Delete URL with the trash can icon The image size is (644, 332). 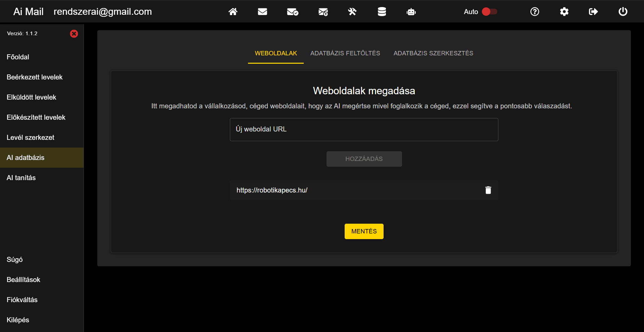click(x=488, y=190)
